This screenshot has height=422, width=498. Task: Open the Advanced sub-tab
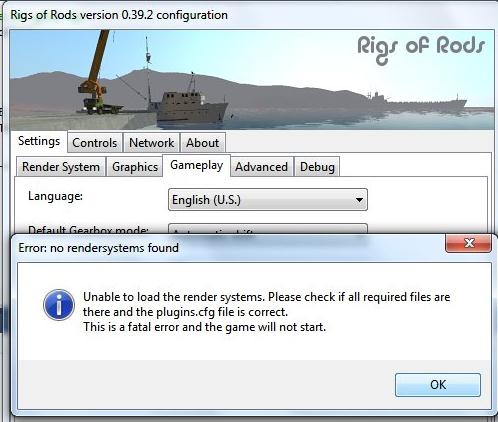[262, 167]
